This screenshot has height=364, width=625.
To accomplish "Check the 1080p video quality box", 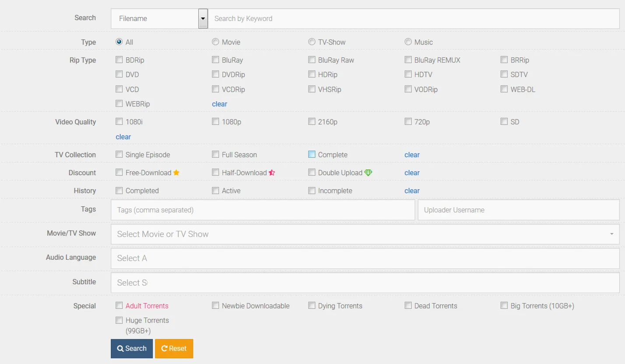I will point(215,122).
